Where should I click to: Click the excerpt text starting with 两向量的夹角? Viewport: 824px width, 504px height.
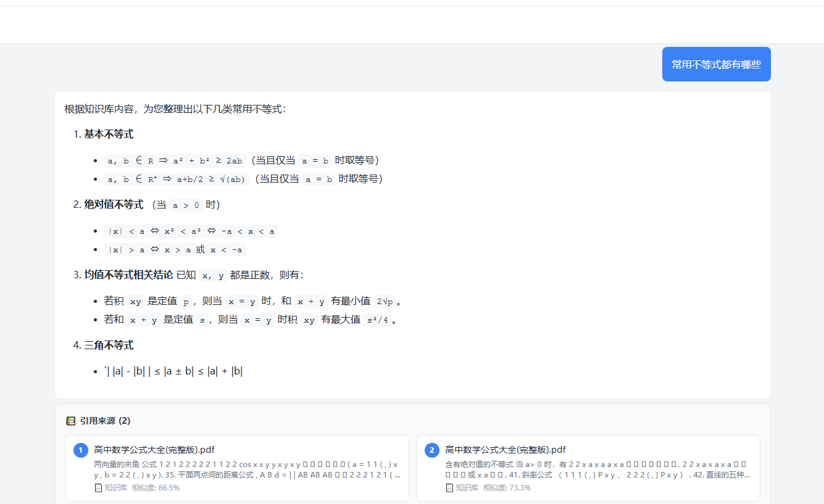[x=247, y=469]
